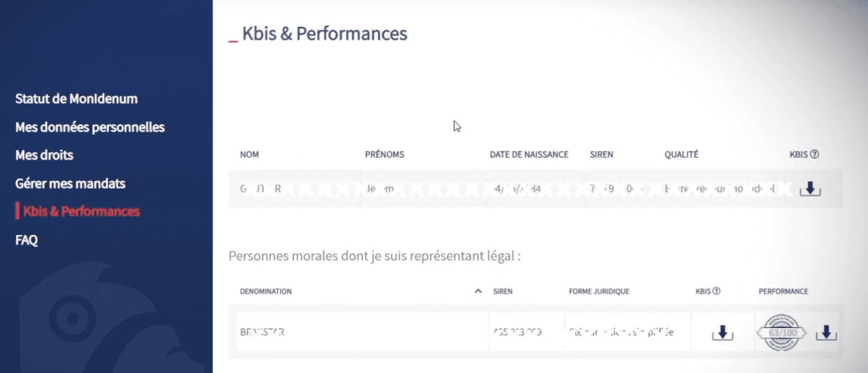Click the personal identity row with masked data
Viewport: 868px width, 373px height.
coord(400,188)
